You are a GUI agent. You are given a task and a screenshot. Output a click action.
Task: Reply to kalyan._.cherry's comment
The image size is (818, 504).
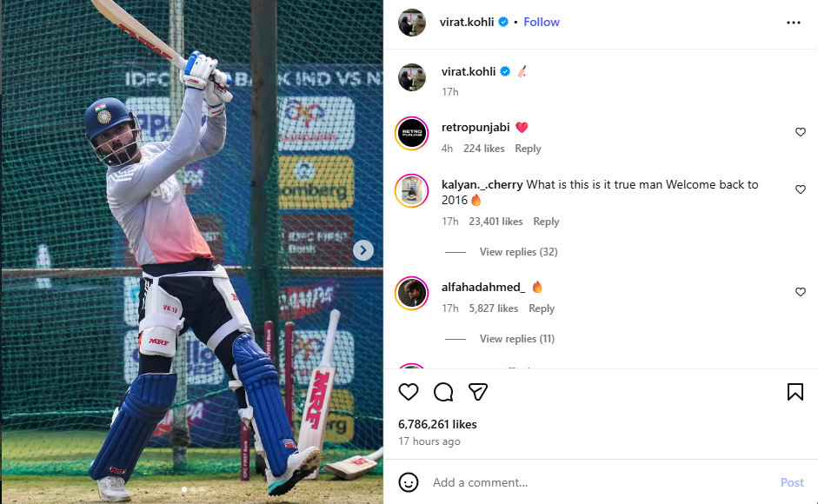tap(546, 222)
